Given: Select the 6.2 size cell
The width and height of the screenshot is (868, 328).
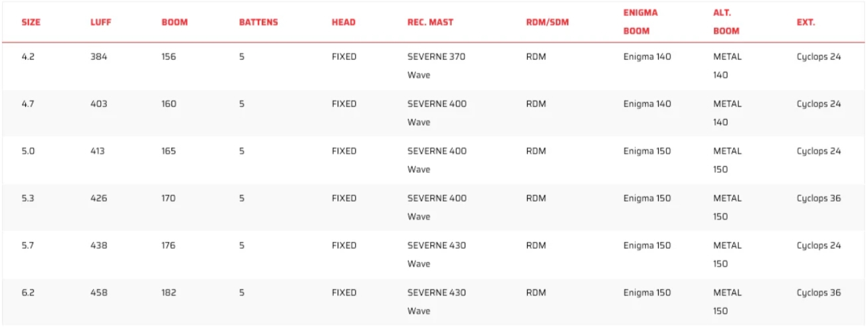Looking at the screenshot, I should pos(28,293).
